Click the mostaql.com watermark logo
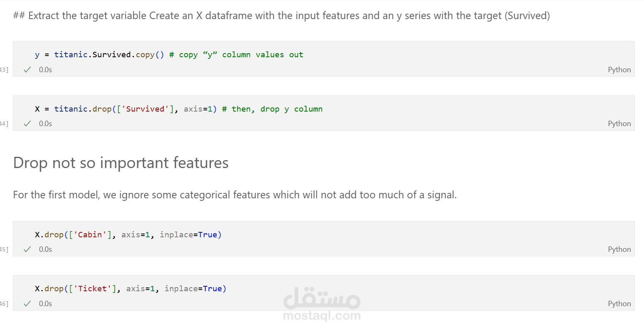This screenshot has height=329, width=644. click(322, 304)
